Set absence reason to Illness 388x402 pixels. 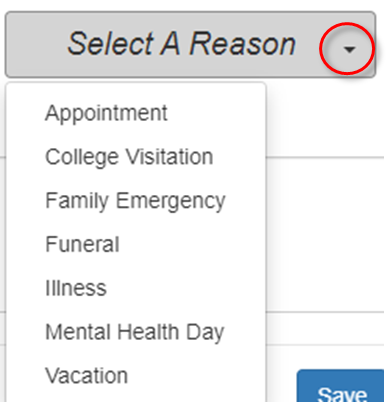point(76,288)
